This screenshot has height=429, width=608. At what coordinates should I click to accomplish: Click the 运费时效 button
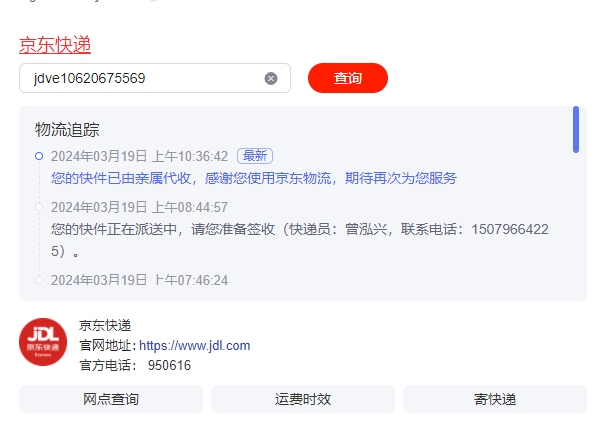303,399
